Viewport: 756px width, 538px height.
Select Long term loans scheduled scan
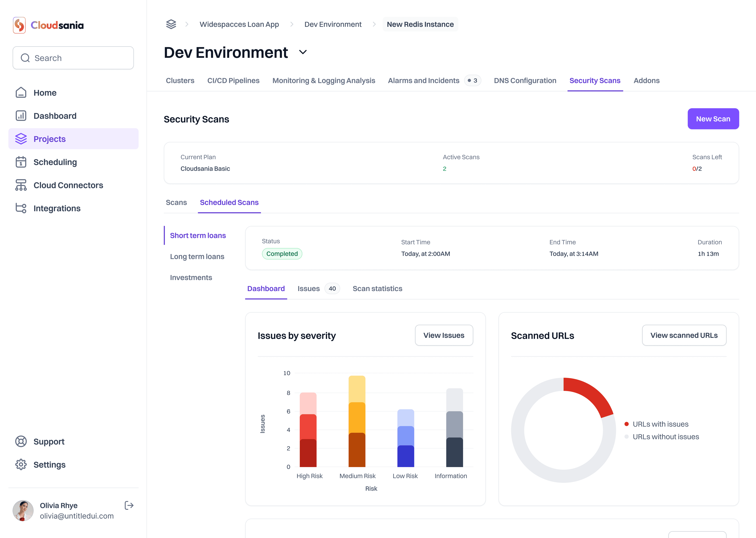coord(197,256)
